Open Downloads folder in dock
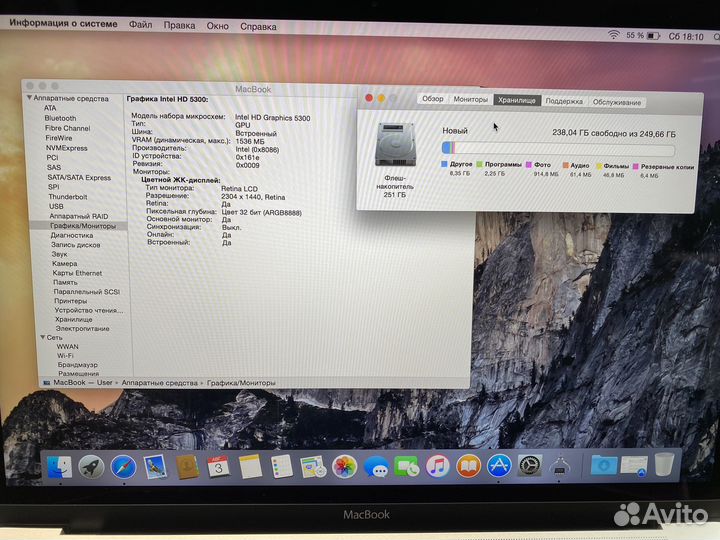The image size is (720, 540). (604, 465)
